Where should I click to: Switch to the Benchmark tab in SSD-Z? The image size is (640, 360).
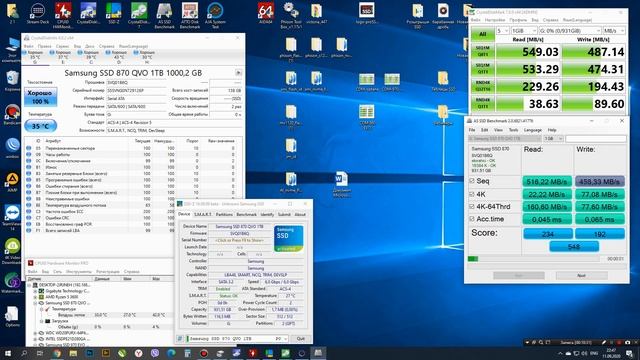click(246, 214)
